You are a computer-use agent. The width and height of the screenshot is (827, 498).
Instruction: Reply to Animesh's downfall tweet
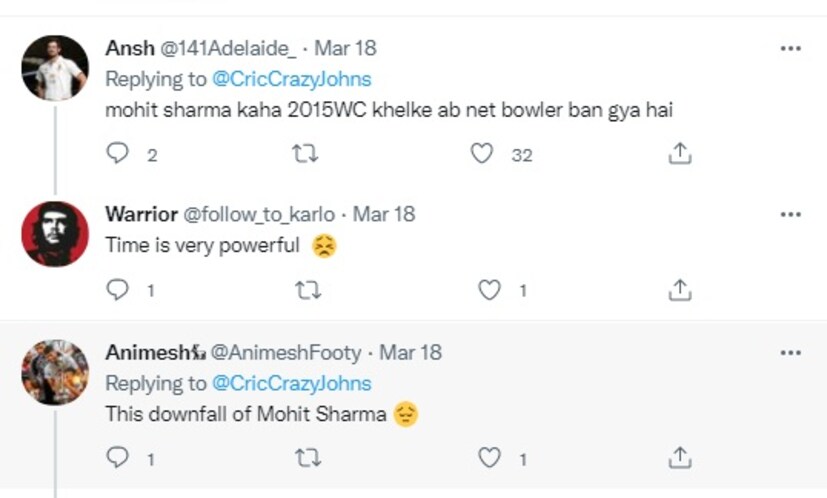tap(118, 458)
